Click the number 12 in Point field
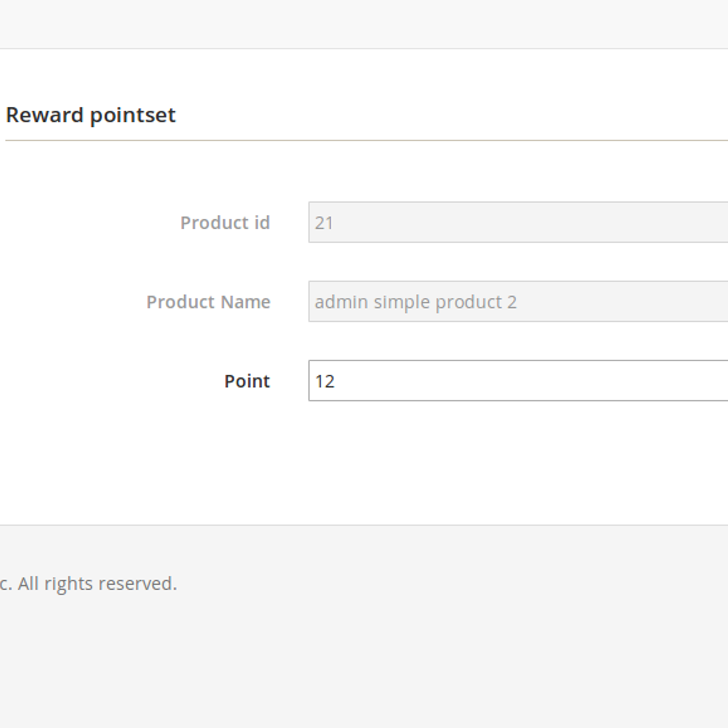The width and height of the screenshot is (728, 728). point(325,381)
